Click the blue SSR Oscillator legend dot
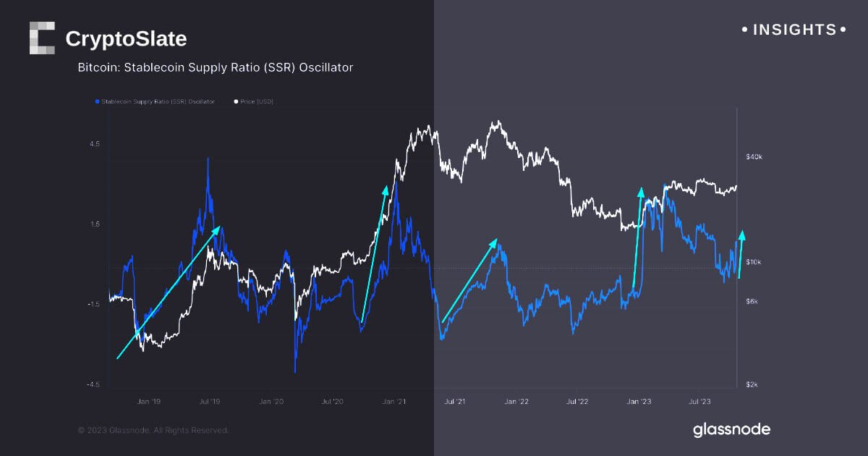 [x=97, y=102]
